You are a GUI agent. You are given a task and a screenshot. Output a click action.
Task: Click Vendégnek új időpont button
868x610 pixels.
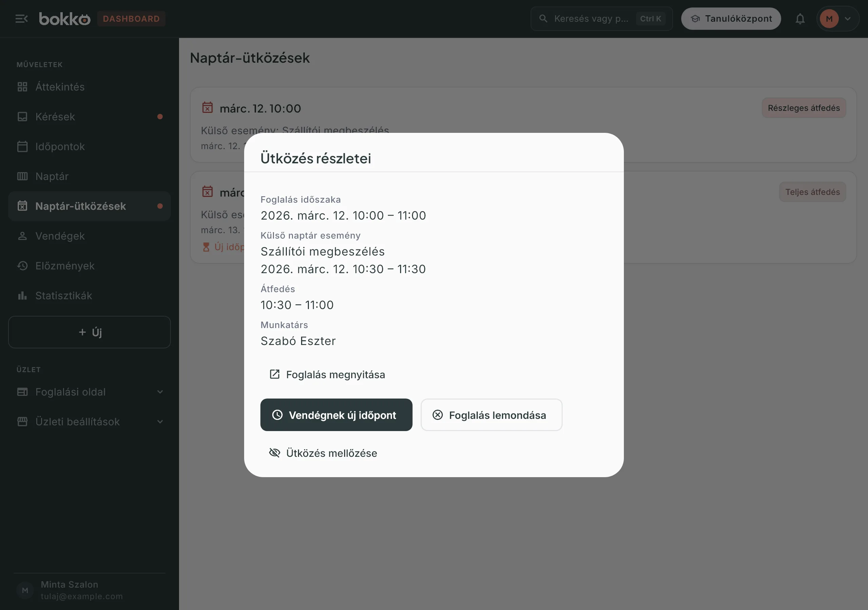[336, 414]
